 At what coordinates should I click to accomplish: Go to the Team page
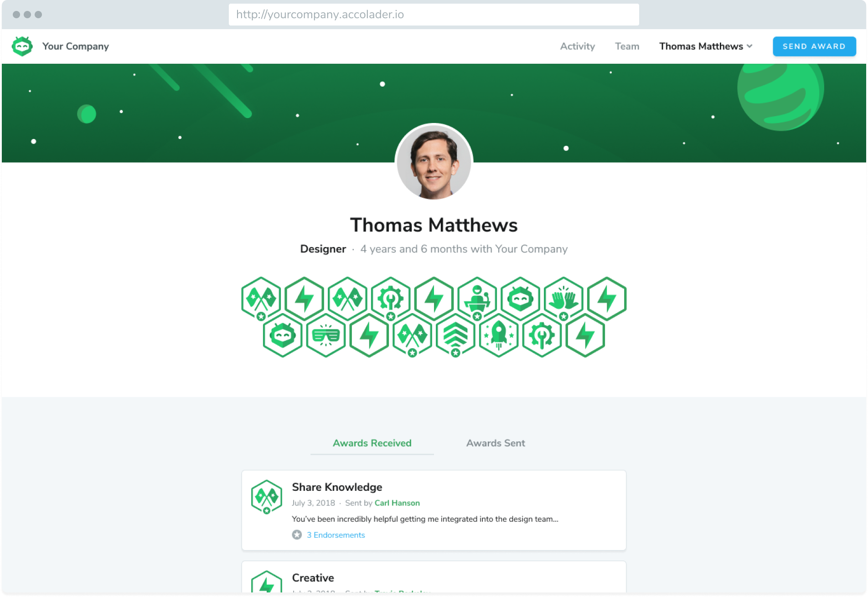(627, 46)
